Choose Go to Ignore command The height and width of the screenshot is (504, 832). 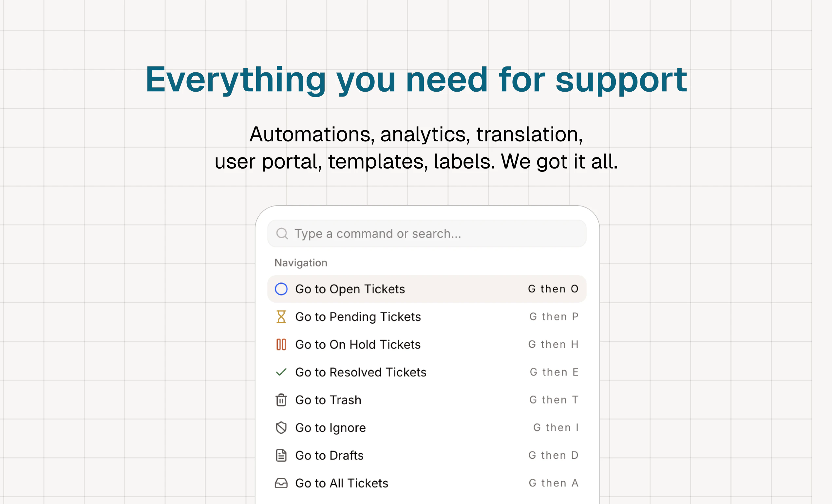tap(330, 428)
